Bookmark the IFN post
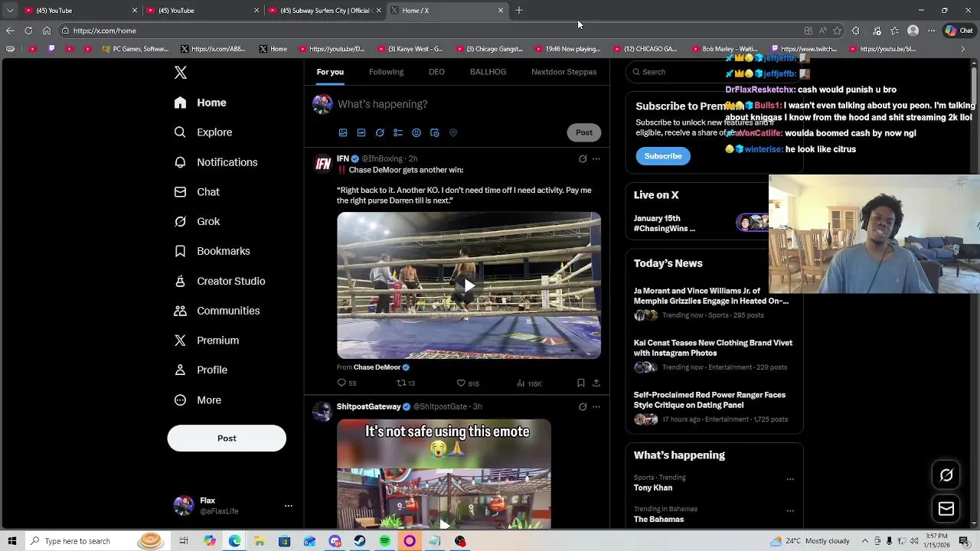The image size is (980, 551). (x=581, y=383)
